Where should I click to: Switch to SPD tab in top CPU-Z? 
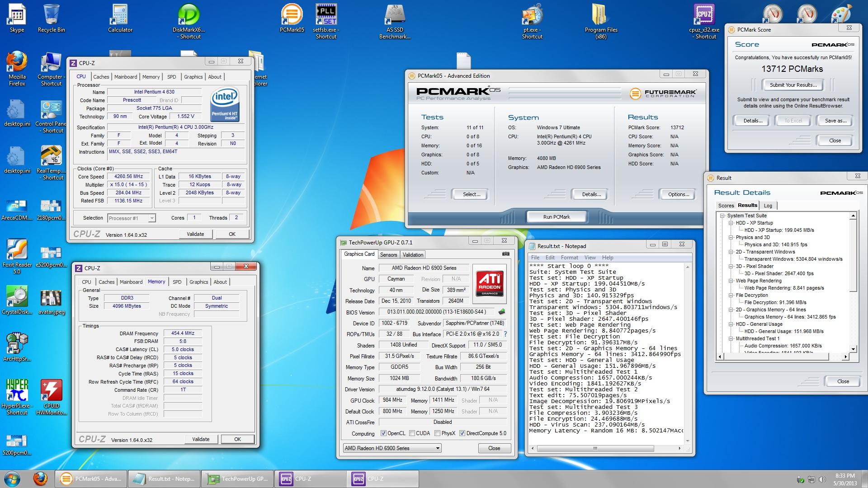(171, 77)
